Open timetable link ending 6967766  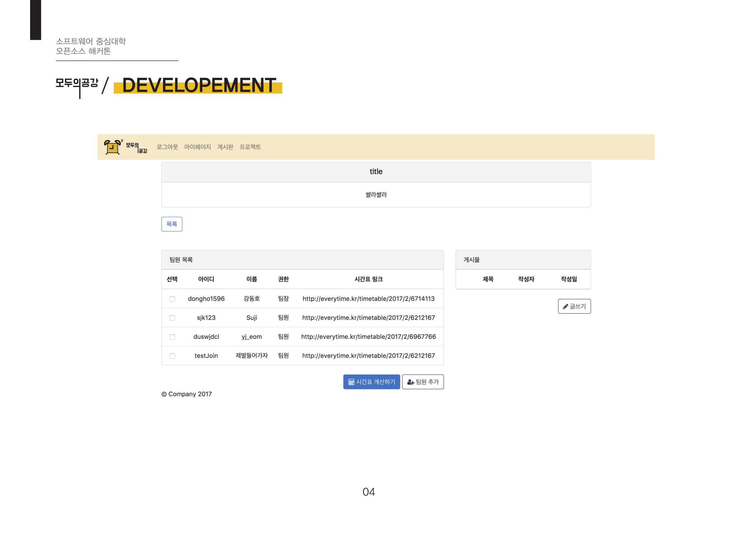[369, 337]
